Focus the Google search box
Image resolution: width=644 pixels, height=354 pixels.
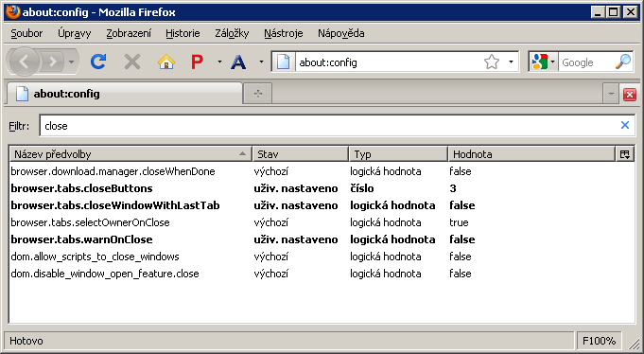pyautogui.click(x=586, y=62)
